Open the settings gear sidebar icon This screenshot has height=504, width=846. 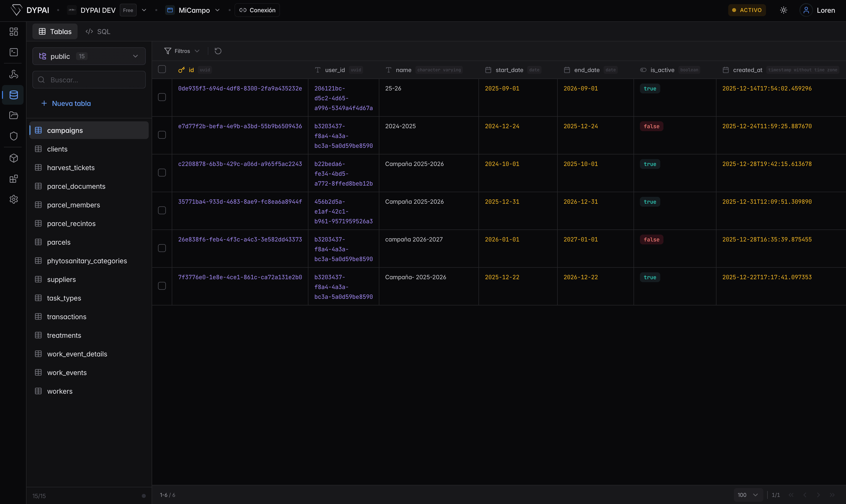(13, 199)
